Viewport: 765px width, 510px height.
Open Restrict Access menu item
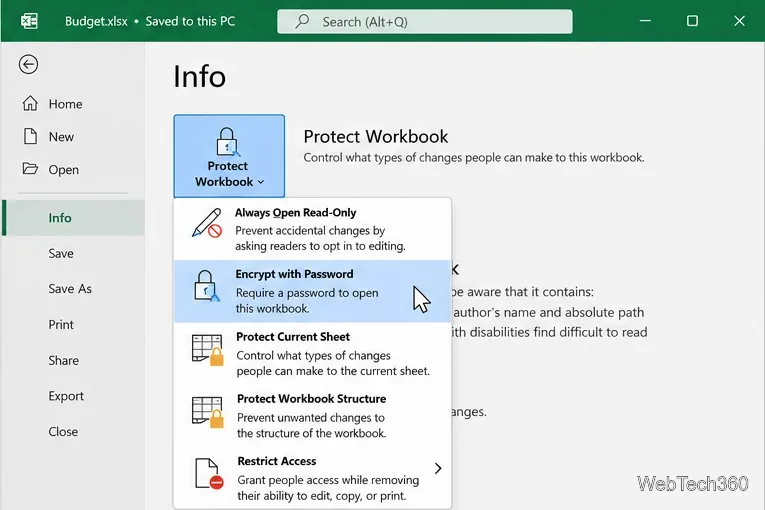point(312,478)
